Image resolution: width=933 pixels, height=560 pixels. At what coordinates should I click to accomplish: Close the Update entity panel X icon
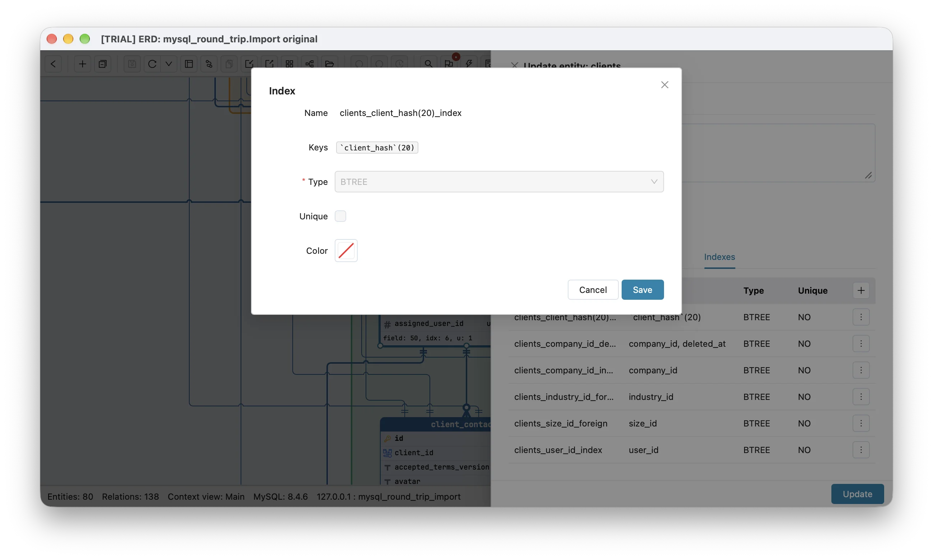(514, 65)
